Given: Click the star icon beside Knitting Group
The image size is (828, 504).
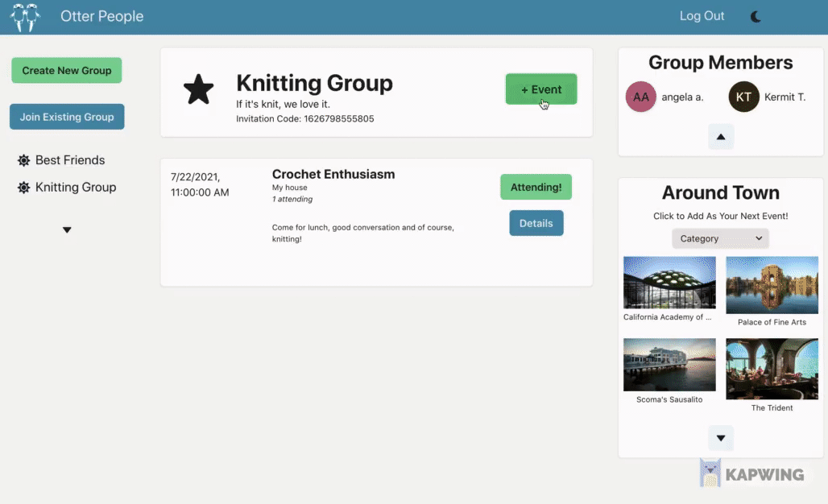Looking at the screenshot, I should (x=199, y=89).
